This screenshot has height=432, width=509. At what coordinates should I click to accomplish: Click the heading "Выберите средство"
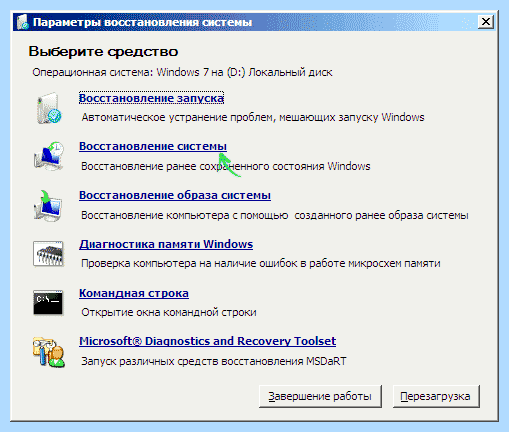coord(103,52)
